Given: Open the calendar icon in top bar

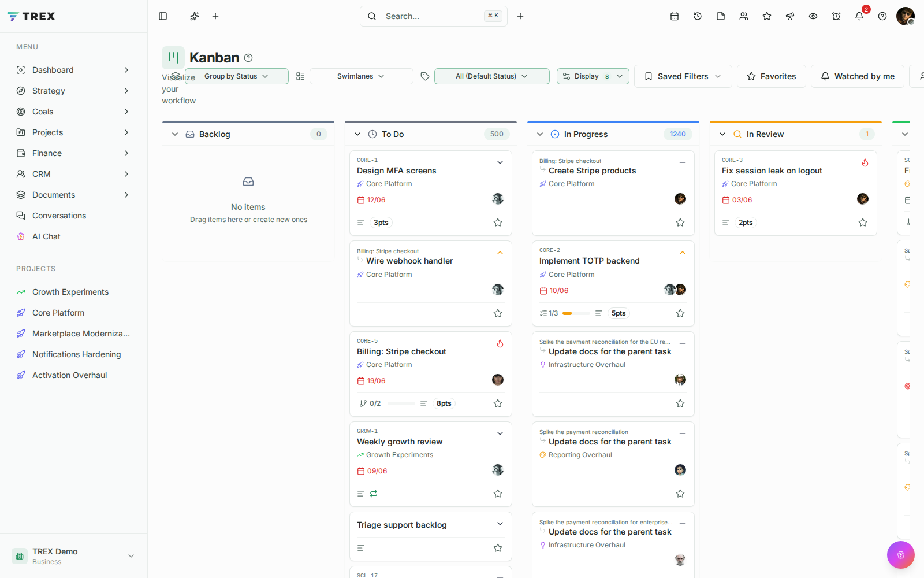Looking at the screenshot, I should click(x=675, y=16).
